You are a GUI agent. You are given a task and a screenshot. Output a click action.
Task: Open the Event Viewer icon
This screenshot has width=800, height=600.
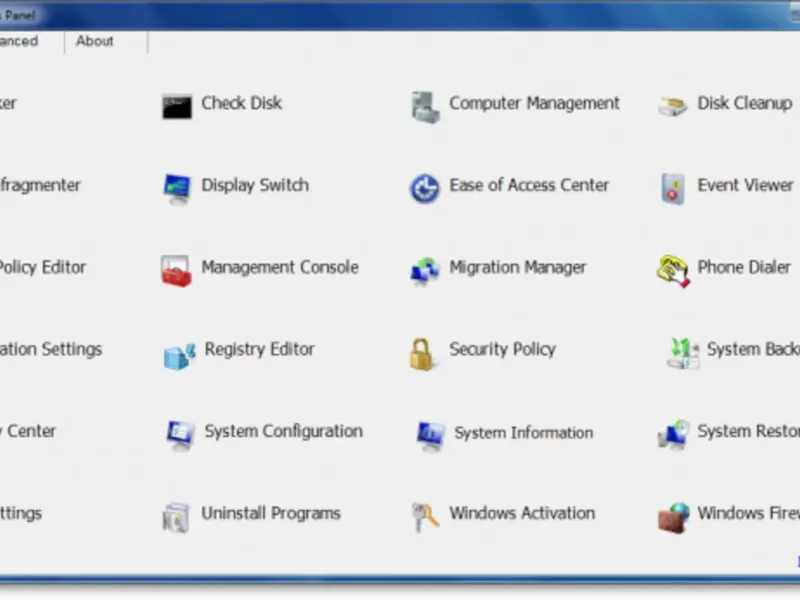[x=672, y=189]
